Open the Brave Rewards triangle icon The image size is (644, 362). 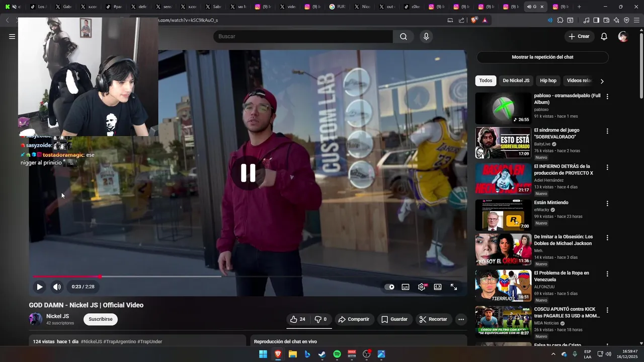click(485, 20)
